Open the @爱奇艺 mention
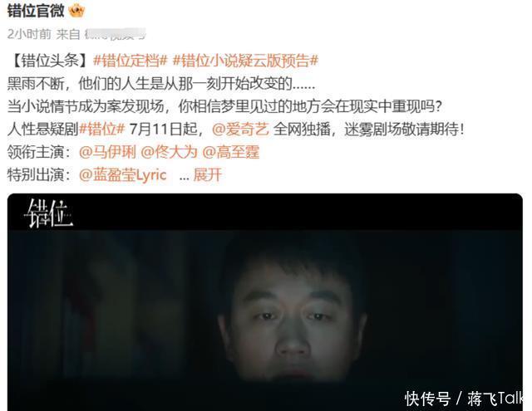Screen dimensions: 532x411 coord(240,129)
